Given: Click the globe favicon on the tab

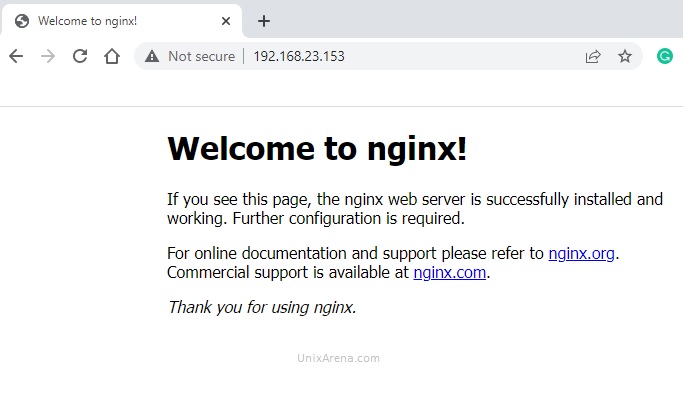Looking at the screenshot, I should pos(22,21).
